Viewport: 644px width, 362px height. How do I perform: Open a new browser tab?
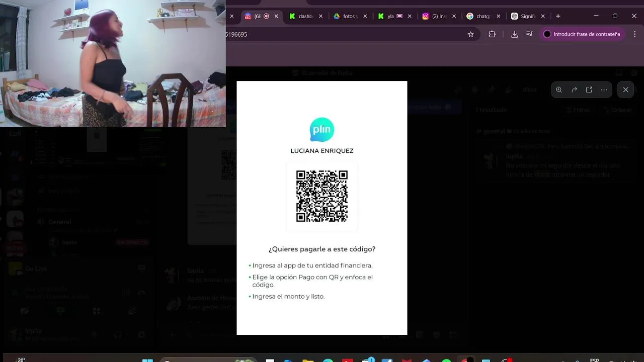pos(558,16)
